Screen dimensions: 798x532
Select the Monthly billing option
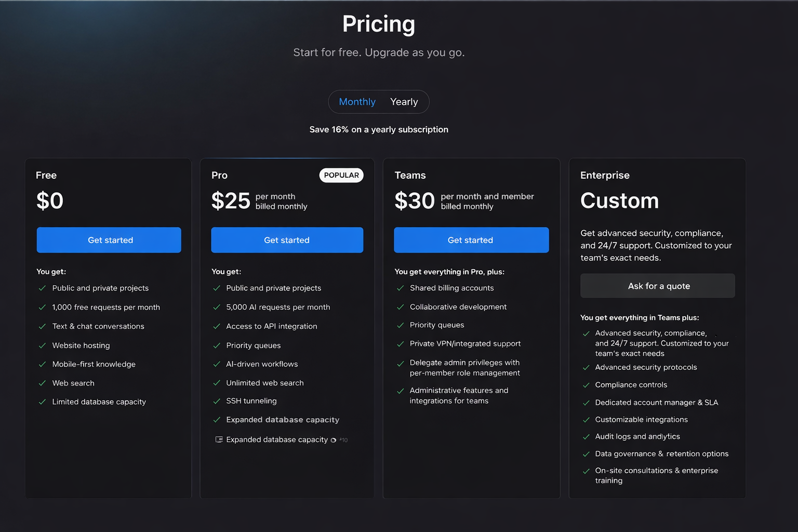pyautogui.click(x=357, y=102)
